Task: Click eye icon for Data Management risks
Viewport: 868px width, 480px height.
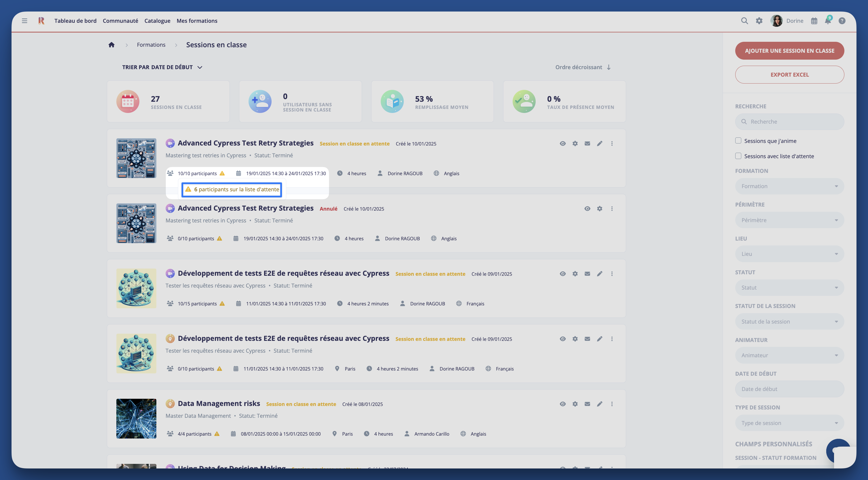Action: coord(562,404)
